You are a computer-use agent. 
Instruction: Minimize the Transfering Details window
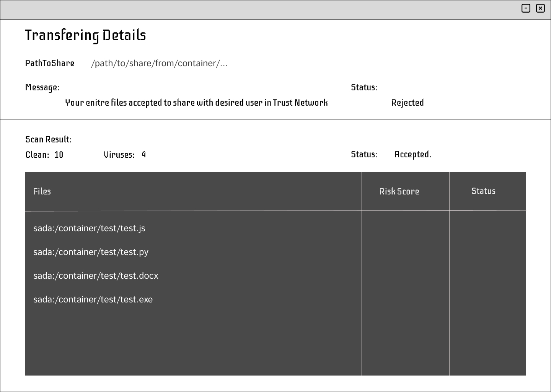point(526,8)
